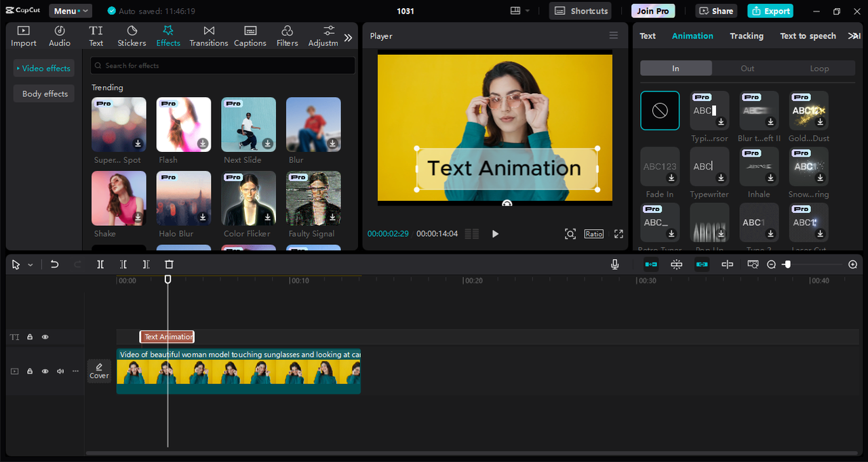The image size is (868, 462).
Task: Click the delete-right trim tool
Action: point(146,265)
